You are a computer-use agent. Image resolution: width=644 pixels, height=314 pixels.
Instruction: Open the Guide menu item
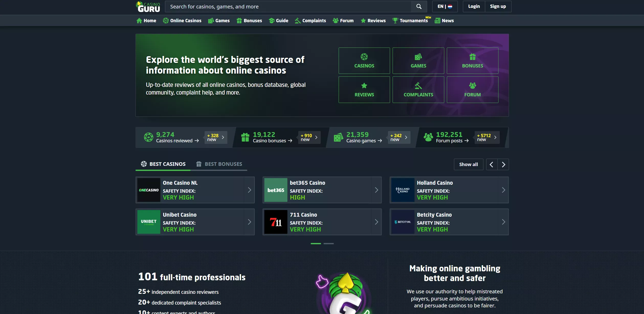coord(279,21)
